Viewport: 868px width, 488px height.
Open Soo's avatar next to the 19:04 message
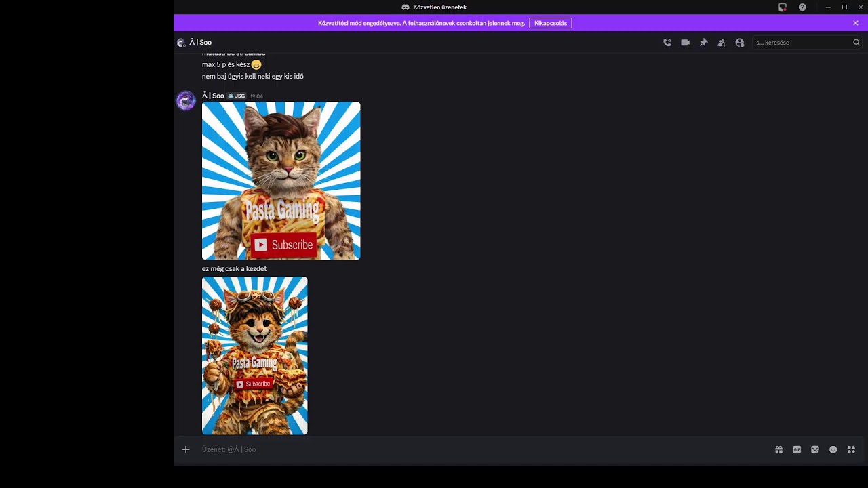[186, 101]
